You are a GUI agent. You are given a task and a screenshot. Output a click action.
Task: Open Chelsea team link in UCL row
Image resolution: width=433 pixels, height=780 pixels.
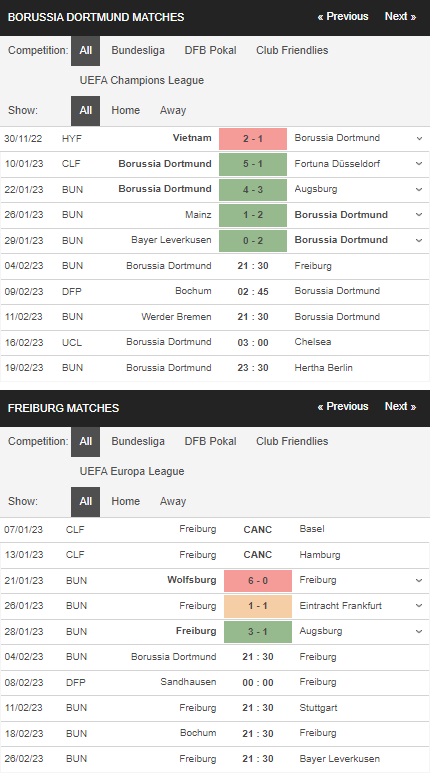(313, 342)
